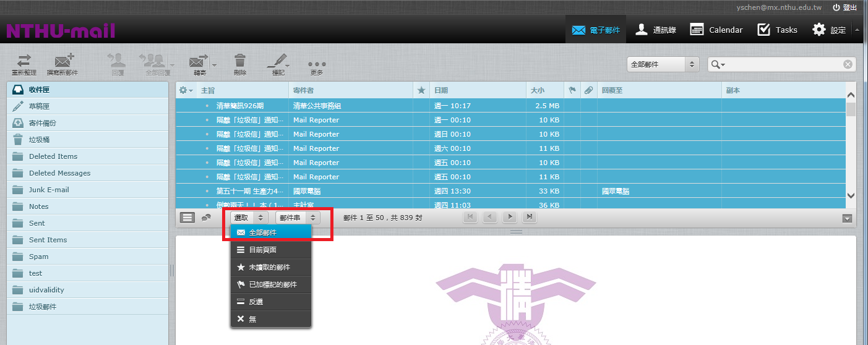Click the delete trash toolbar icon
This screenshot has height=345, width=868.
pos(240,62)
